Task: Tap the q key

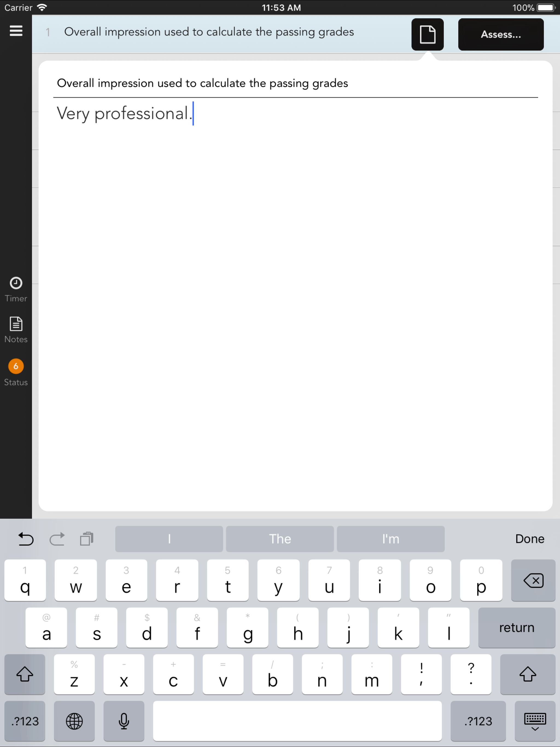Action: click(x=25, y=580)
